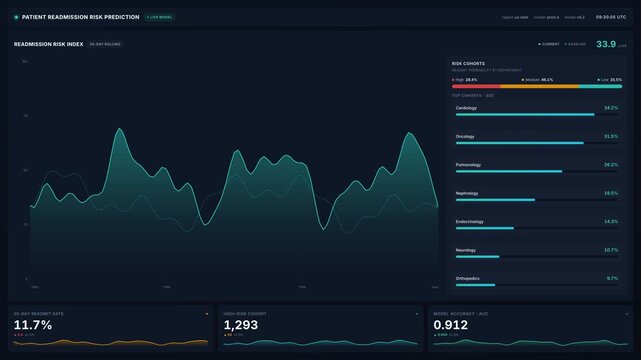Viewport: 641px width, 360px height.
Task: Toggle the CURRENT series legend
Action: point(549,44)
